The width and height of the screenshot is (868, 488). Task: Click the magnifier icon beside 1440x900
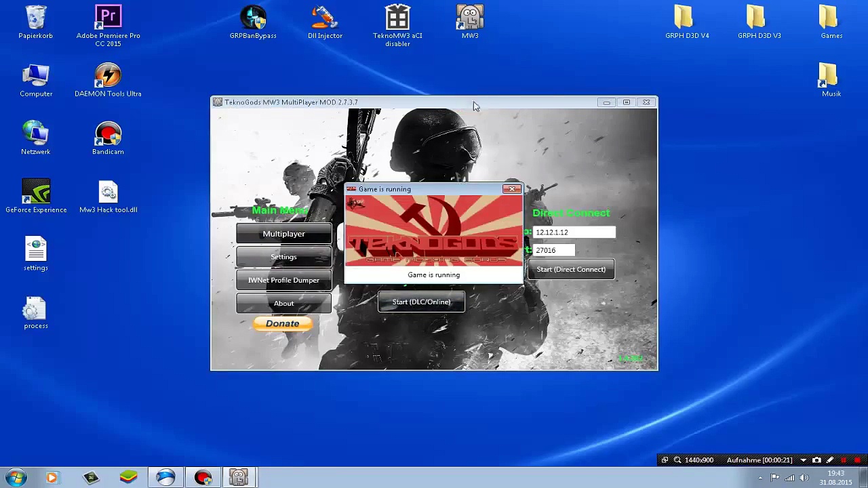[677, 460]
